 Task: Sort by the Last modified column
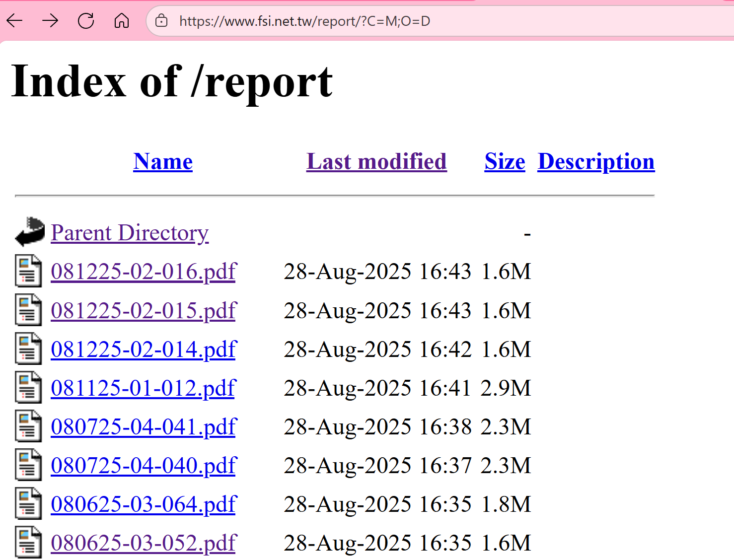coord(376,162)
